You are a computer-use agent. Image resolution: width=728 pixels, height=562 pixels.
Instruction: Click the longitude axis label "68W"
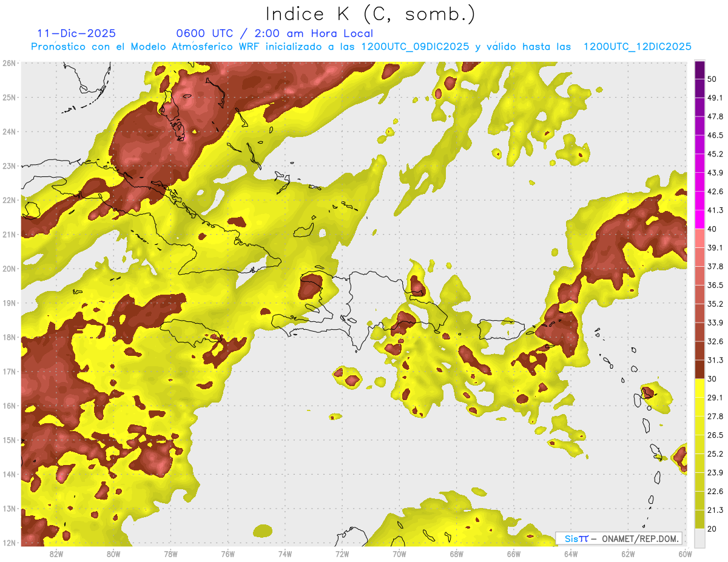coord(457,554)
